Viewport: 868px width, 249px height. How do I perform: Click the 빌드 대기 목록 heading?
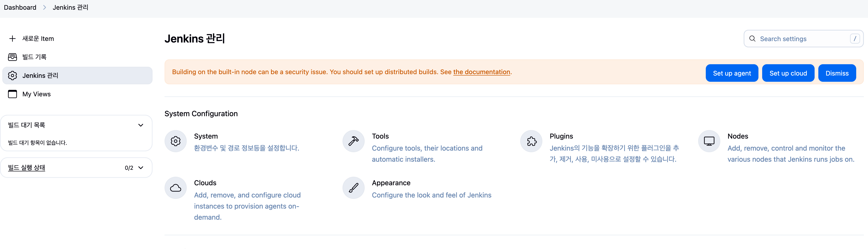pos(27,125)
